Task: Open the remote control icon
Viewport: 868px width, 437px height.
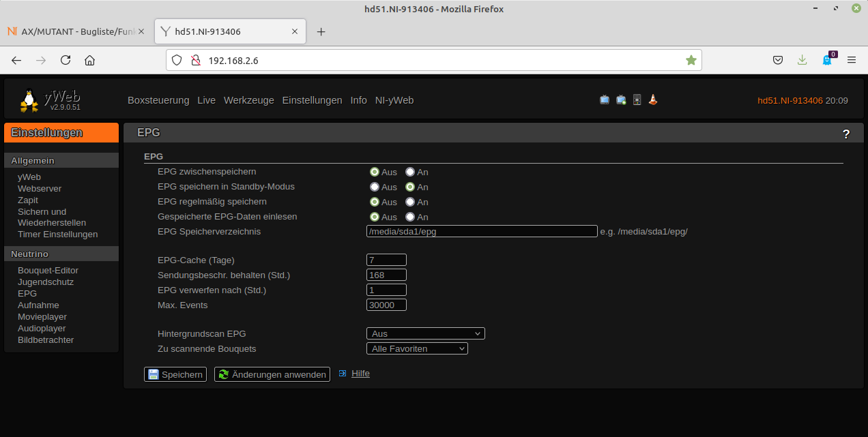Action: tap(637, 100)
